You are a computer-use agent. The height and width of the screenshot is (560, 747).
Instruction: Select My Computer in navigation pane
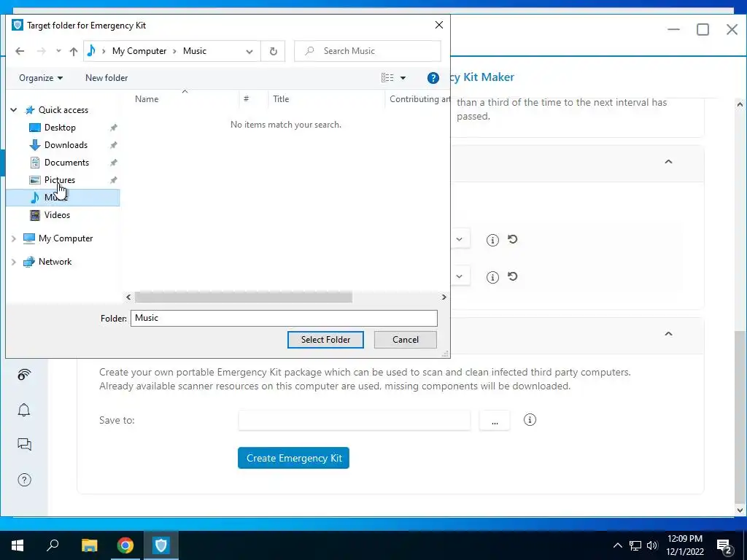click(66, 238)
